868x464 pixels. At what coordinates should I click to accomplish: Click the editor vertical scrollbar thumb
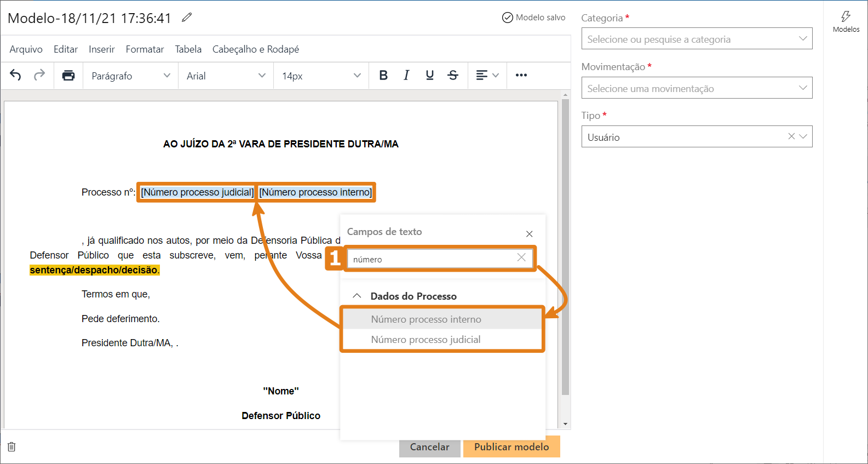pos(565,247)
